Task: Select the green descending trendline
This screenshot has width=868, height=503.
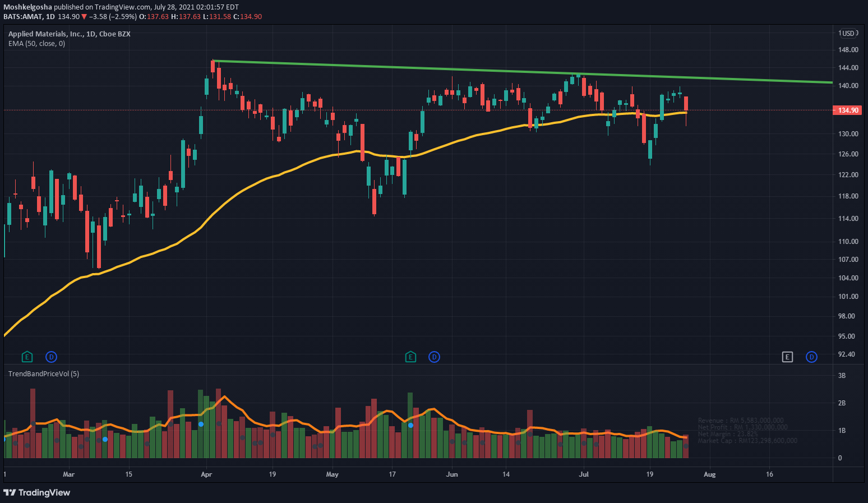Action: point(521,71)
